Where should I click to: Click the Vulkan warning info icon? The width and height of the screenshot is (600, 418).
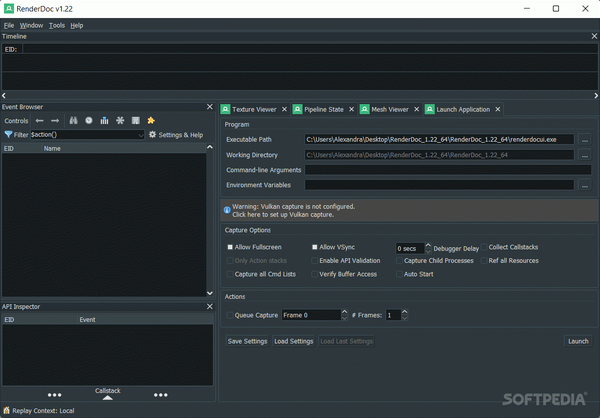click(x=227, y=210)
